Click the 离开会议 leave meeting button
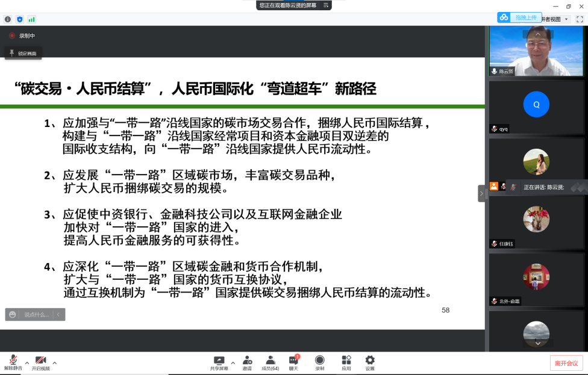Screen dimensions: 588x375 pyautogui.click(x=566, y=363)
